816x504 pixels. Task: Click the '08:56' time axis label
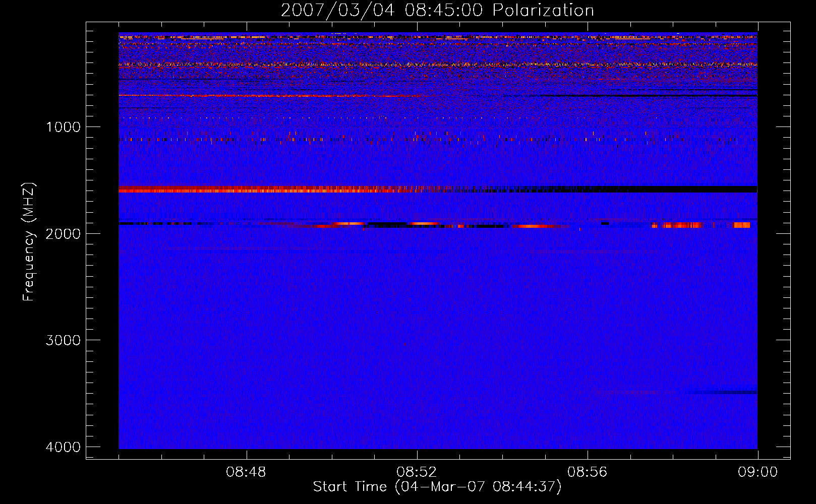(587, 472)
